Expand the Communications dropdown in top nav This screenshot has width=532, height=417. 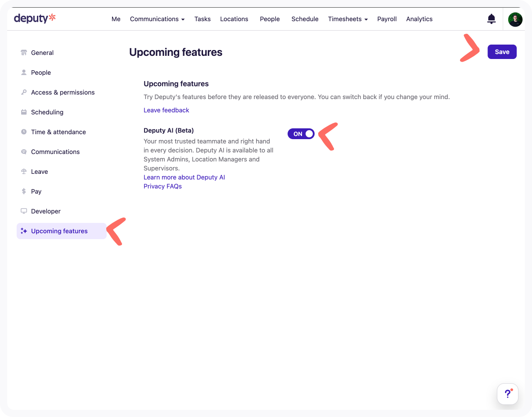(x=157, y=19)
